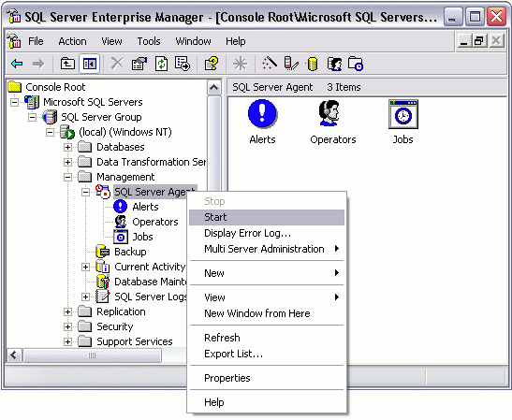Viewport: 512px width, 420px height.
Task: Choose Display Error Log from context menu
Action: [x=267, y=233]
